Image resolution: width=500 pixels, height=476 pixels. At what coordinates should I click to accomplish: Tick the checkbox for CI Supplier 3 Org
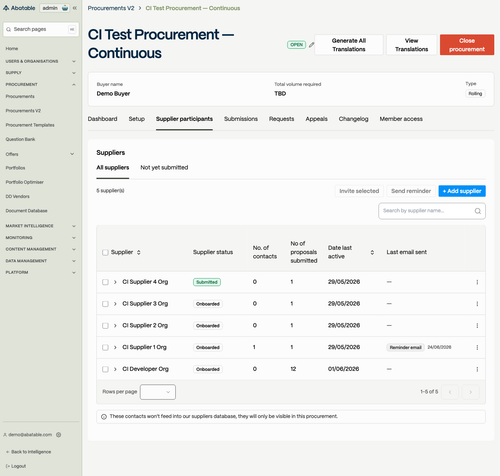tap(105, 304)
